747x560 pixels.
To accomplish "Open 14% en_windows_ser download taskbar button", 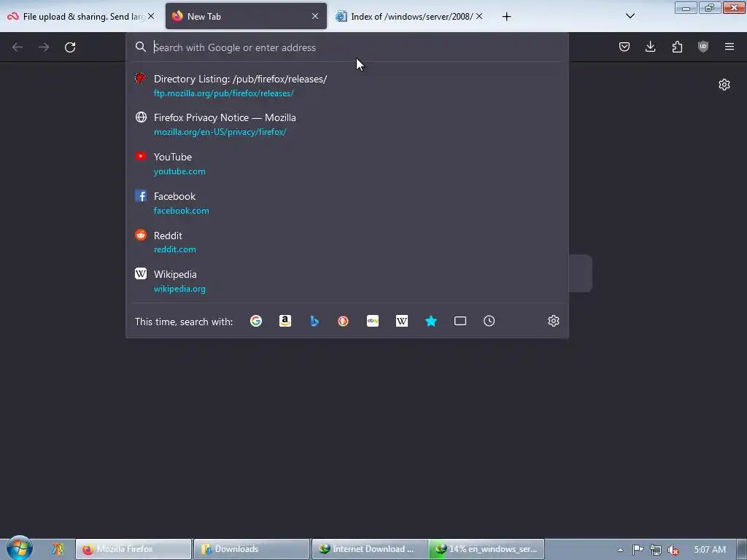I will click(x=487, y=549).
